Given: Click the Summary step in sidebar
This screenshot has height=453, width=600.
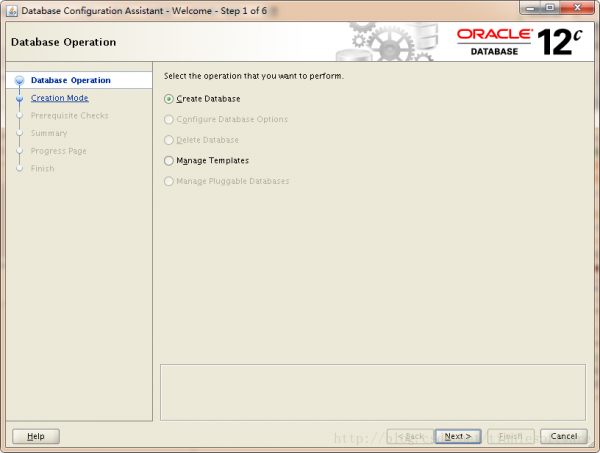Looking at the screenshot, I should pos(49,133).
